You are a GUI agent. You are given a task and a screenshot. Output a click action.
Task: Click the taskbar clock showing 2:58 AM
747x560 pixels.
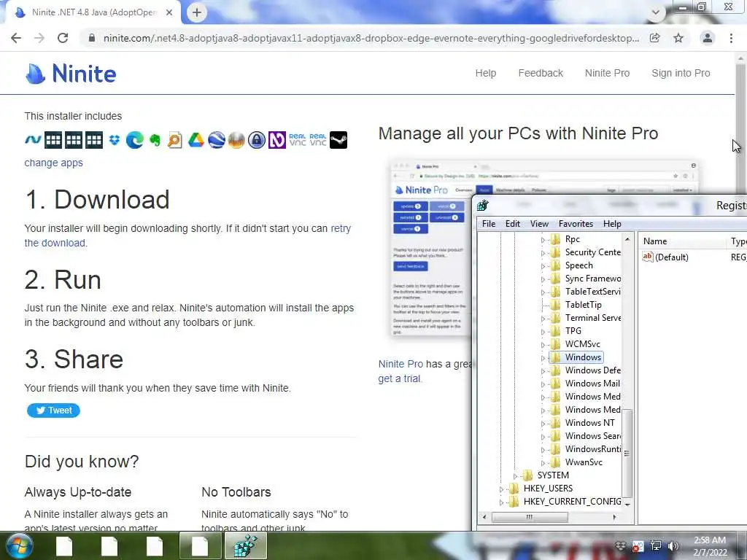click(x=710, y=546)
